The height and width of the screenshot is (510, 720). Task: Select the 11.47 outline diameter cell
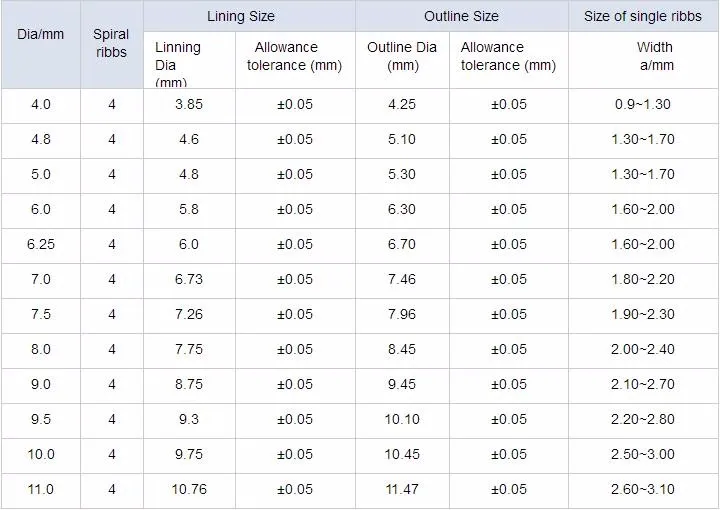coord(401,489)
